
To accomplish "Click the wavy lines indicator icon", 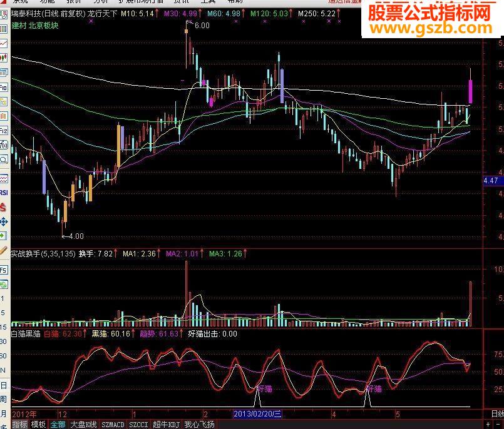I will (3, 178).
